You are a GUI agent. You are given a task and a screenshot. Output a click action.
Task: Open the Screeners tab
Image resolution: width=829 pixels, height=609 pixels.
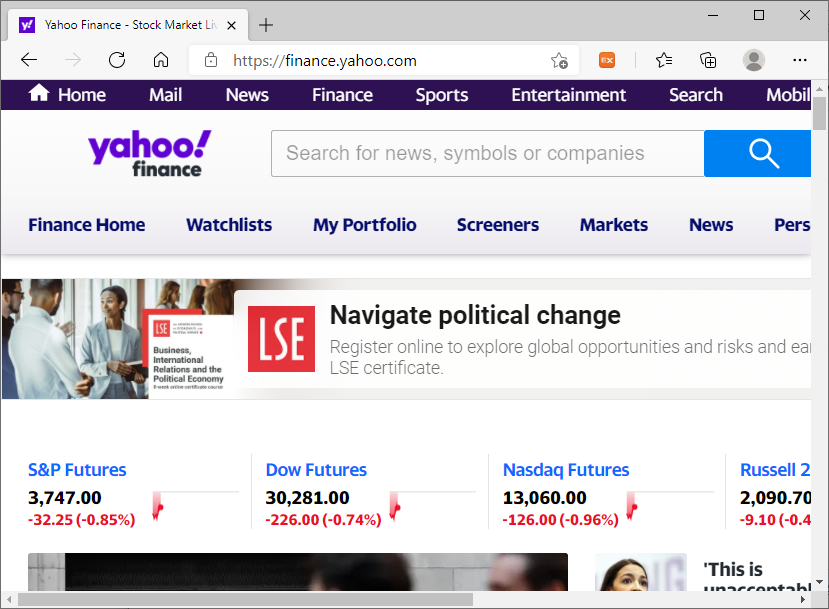click(x=498, y=225)
